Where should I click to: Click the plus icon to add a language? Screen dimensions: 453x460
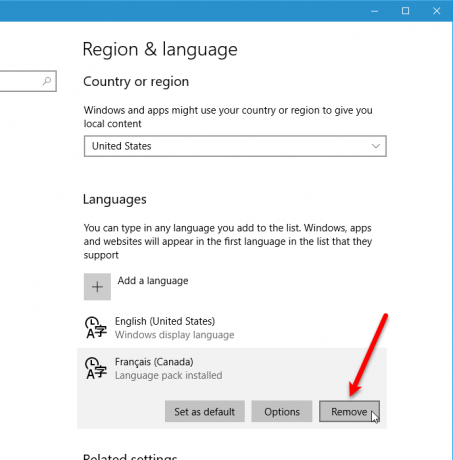(97, 287)
